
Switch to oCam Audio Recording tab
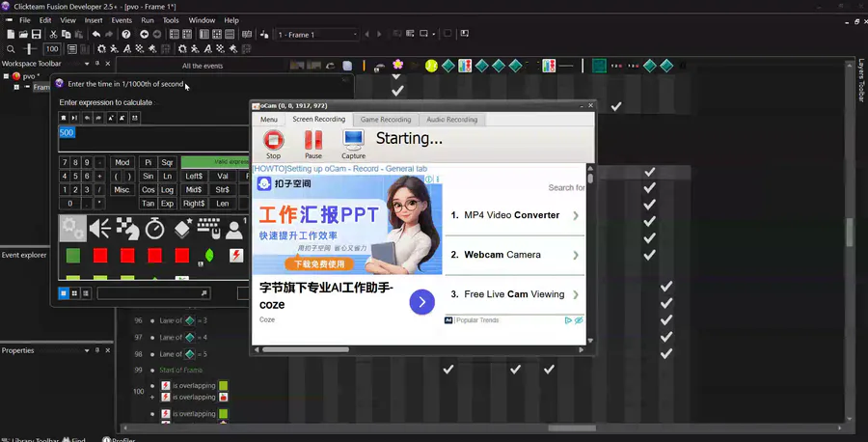(451, 119)
